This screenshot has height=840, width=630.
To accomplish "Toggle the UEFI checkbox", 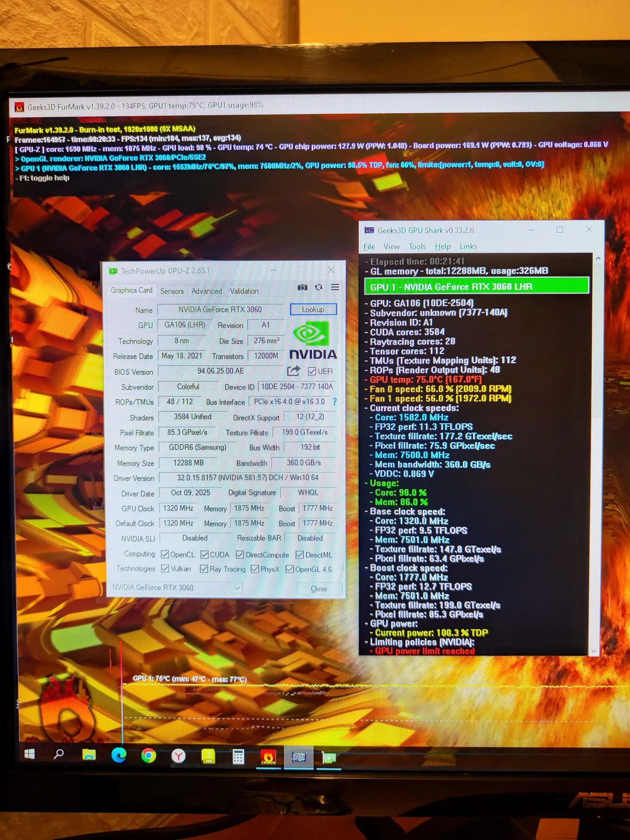I will pos(312,371).
